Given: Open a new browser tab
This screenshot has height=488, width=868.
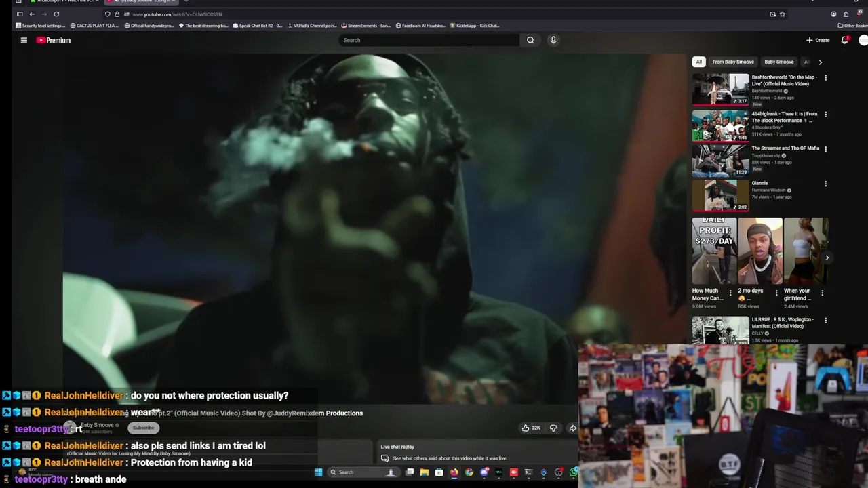Looking at the screenshot, I should (186, 1).
